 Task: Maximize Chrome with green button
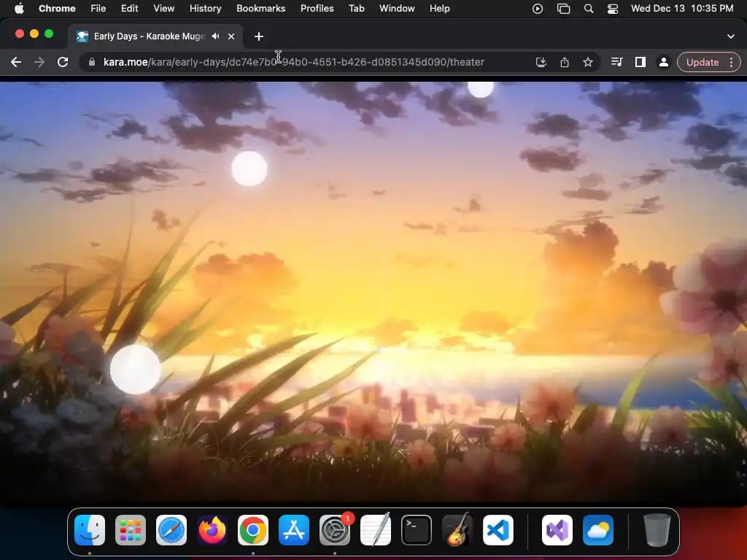pos(49,34)
